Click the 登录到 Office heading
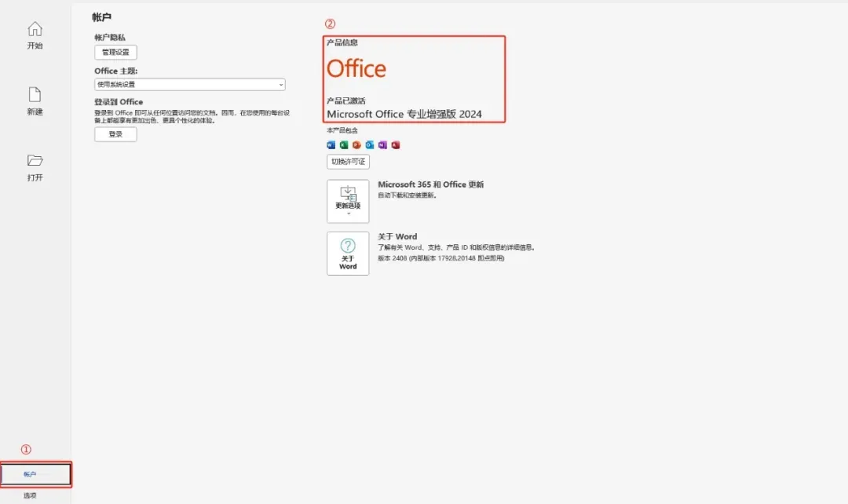Viewport: 848px width, 504px height. click(119, 102)
